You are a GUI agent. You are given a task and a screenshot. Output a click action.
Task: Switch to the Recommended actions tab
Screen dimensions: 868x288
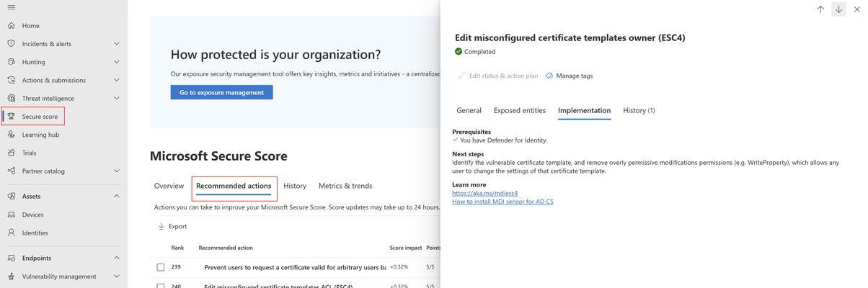coord(234,186)
